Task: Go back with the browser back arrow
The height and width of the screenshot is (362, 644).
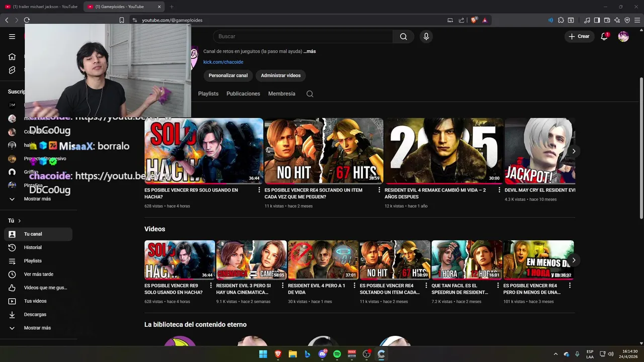Action: 7,20
